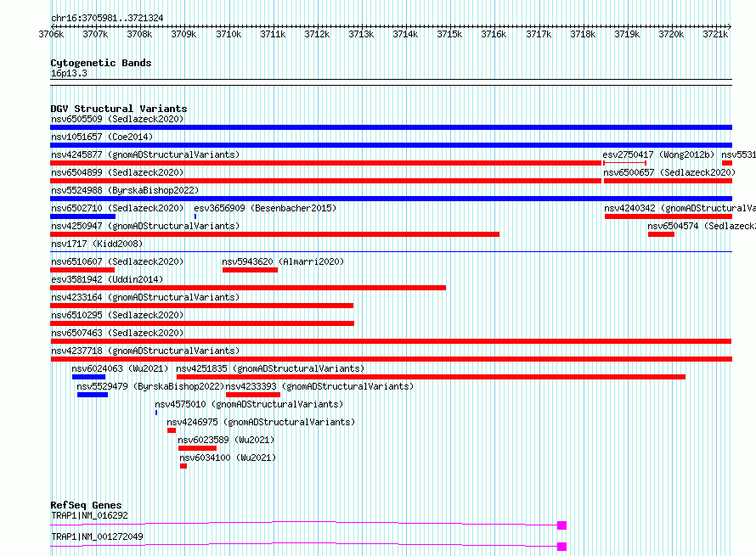Click the red bar under nsv4251835
Screen dimensions: 756x556
point(431,377)
